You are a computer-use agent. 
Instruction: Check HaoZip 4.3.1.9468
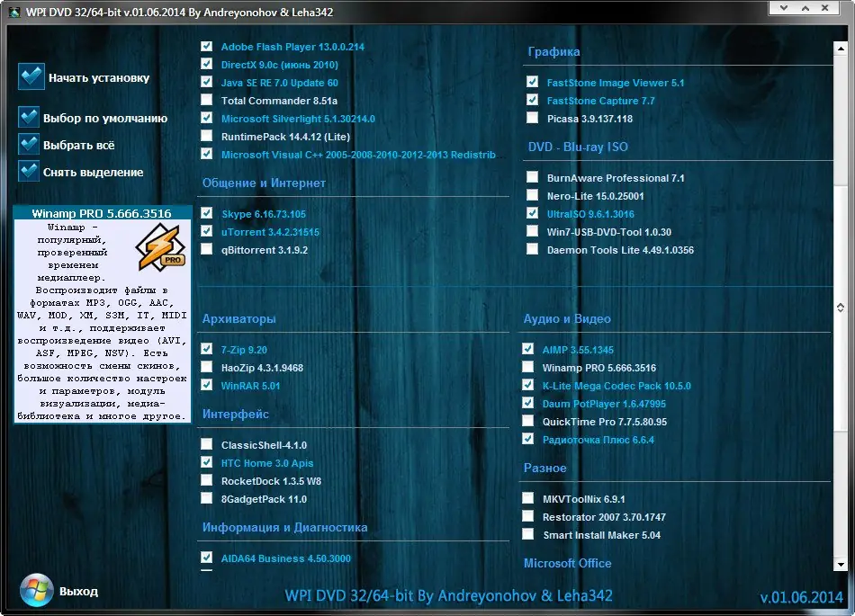[207, 367]
